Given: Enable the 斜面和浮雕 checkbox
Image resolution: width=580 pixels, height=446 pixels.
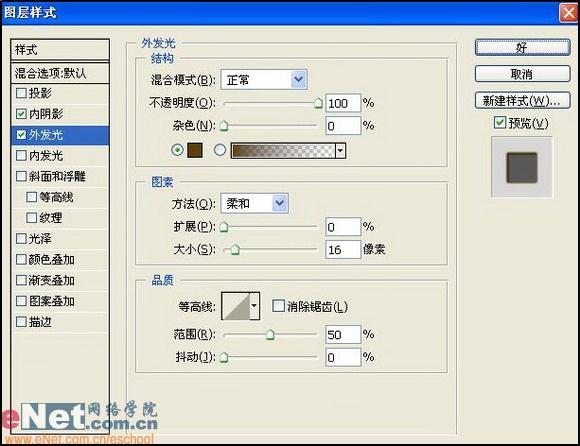Looking at the screenshot, I should tap(21, 176).
